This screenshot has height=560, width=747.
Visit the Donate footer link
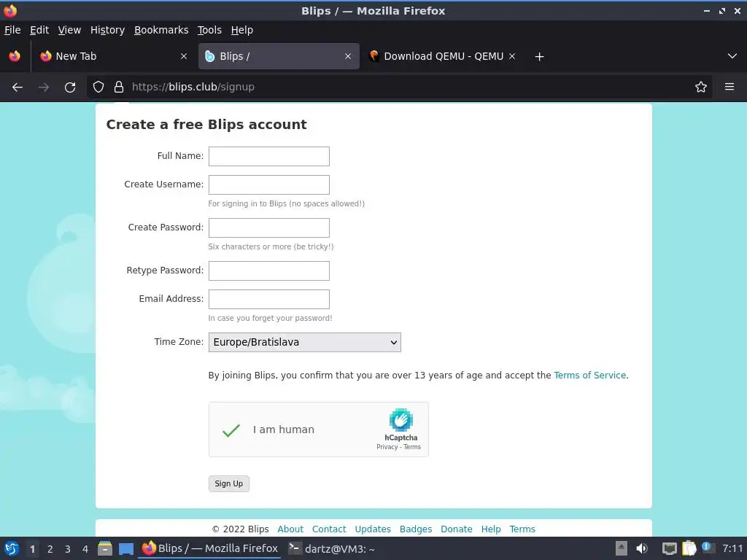click(457, 529)
